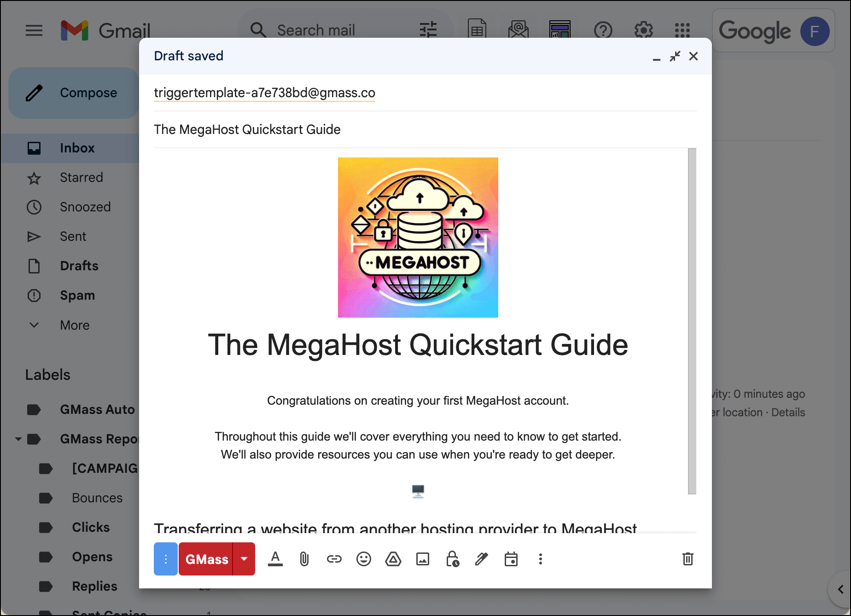Click the compose body scrollbar
851x616 pixels.
[692, 321]
